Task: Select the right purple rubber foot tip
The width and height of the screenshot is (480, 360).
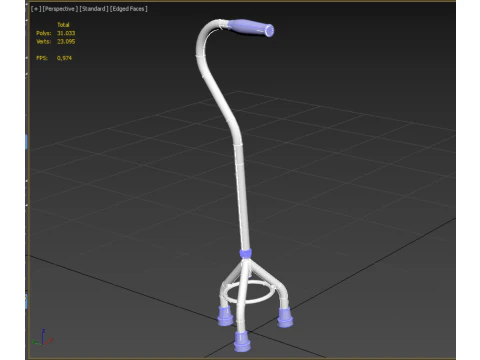Action: 285,317
